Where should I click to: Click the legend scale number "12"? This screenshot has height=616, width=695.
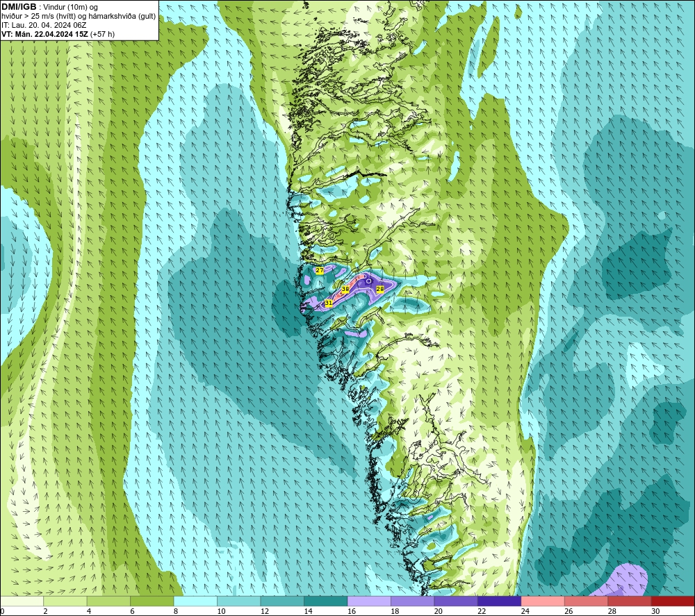click(x=265, y=611)
